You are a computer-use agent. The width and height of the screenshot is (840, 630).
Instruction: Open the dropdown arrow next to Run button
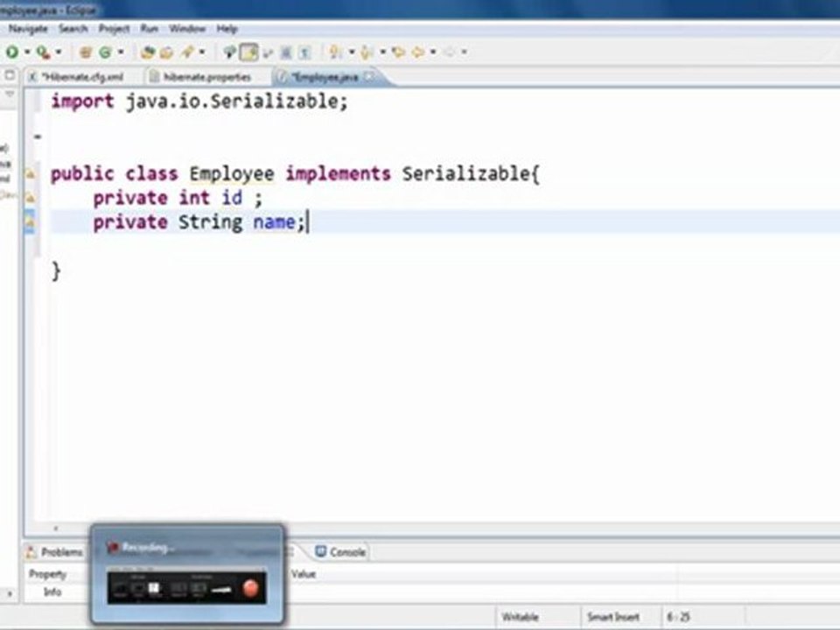(27, 52)
